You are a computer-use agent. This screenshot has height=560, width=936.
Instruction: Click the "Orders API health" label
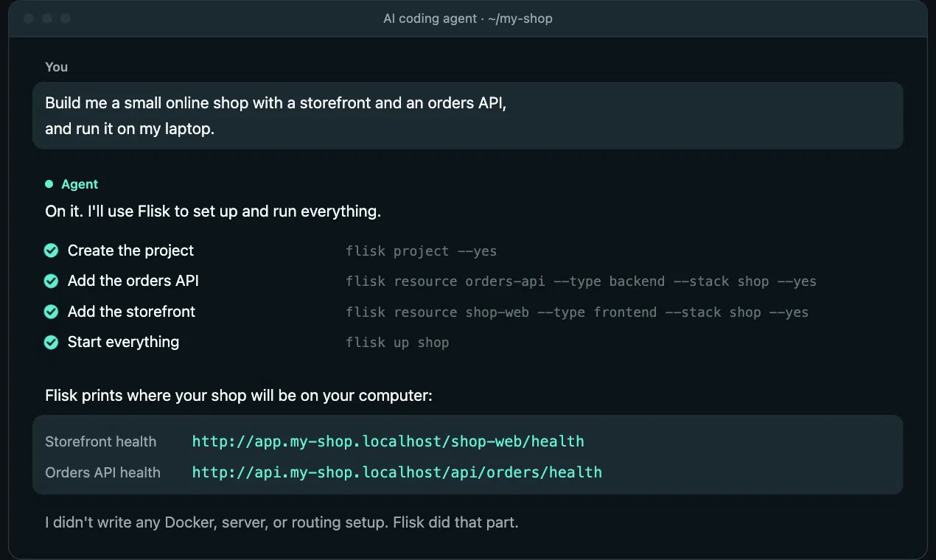coord(102,473)
